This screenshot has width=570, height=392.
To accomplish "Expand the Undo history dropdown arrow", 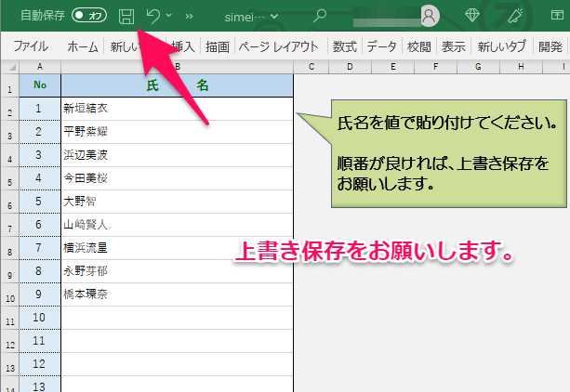I will click(x=168, y=17).
